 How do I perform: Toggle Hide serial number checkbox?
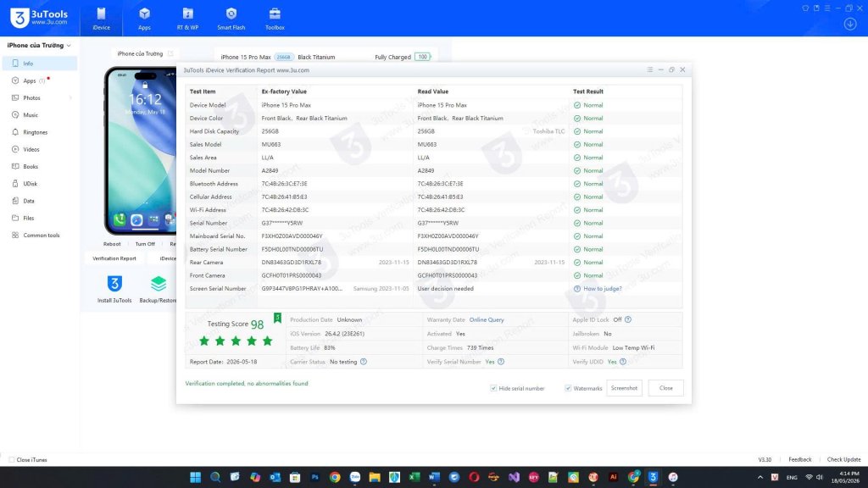493,388
